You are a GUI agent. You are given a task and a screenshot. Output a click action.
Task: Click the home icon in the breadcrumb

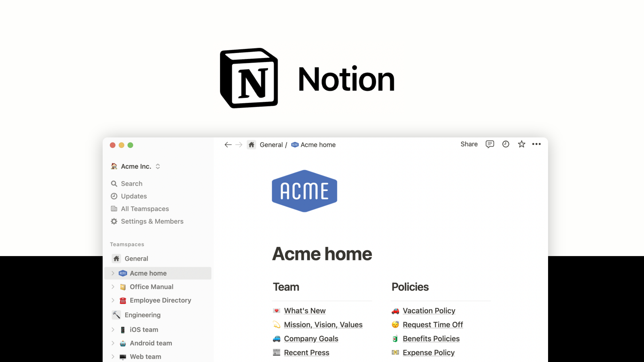point(252,145)
